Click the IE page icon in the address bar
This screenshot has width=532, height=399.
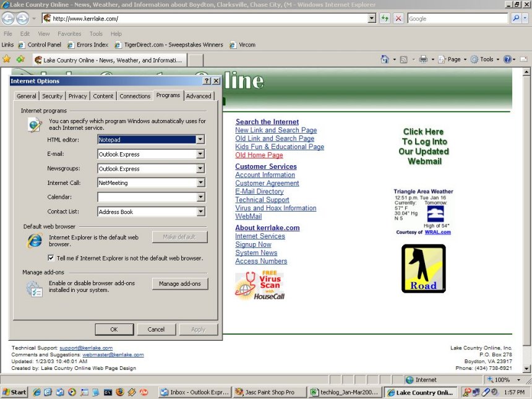47,19
